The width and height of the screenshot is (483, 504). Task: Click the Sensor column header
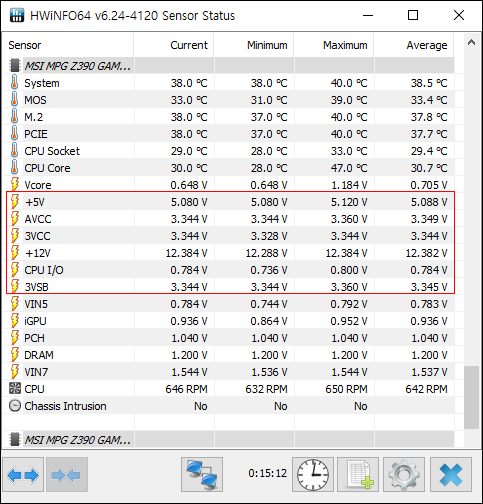point(68,45)
